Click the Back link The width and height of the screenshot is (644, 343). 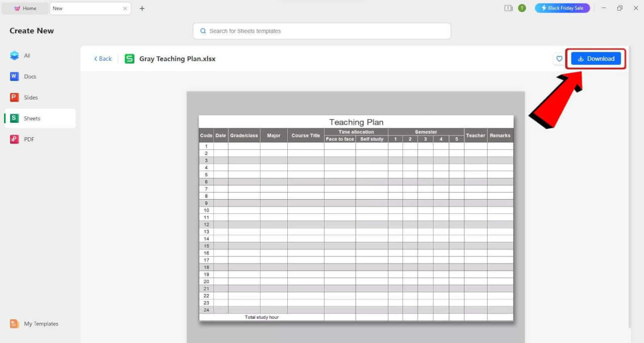[x=102, y=59]
